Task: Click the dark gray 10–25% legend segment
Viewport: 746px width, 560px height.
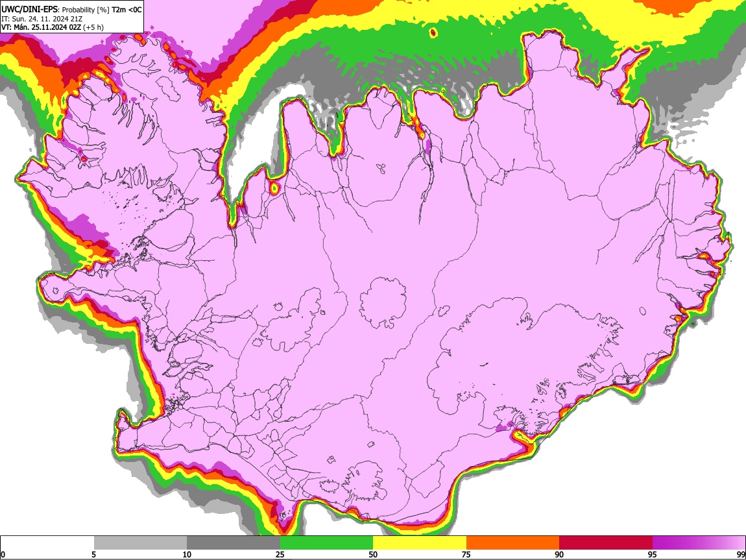Action: click(x=234, y=542)
